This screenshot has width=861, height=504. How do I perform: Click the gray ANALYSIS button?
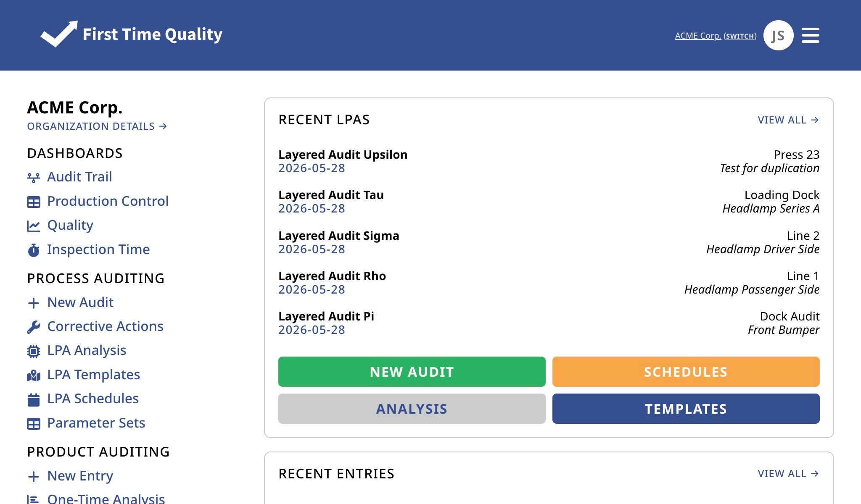click(412, 409)
